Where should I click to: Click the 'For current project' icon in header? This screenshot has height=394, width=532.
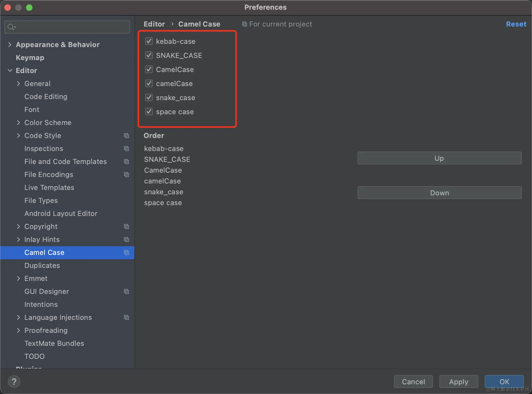pos(244,24)
